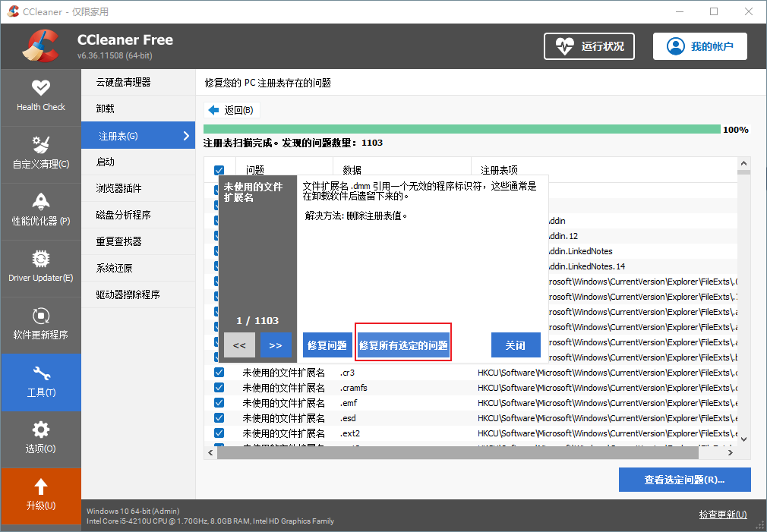Viewport: 767px width, 532px height.
Task: Open 云硬盘清理器 tool
Action: pyautogui.click(x=138, y=82)
